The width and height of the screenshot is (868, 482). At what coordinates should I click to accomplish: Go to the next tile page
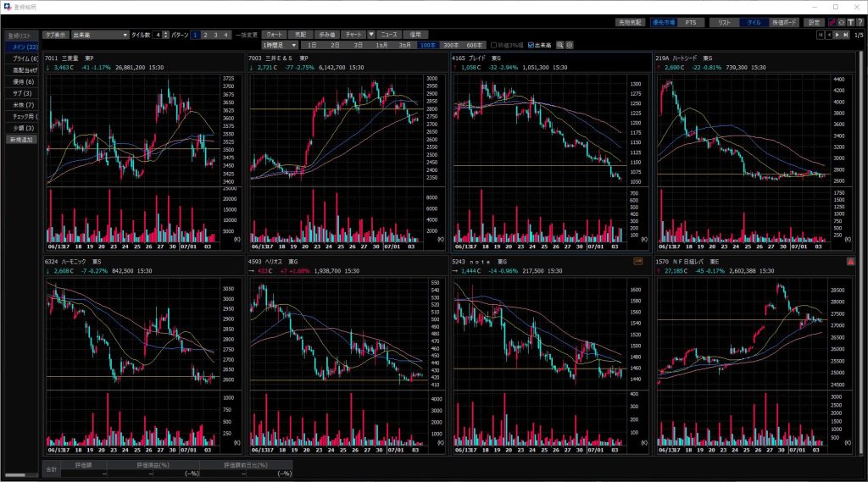pos(837,35)
